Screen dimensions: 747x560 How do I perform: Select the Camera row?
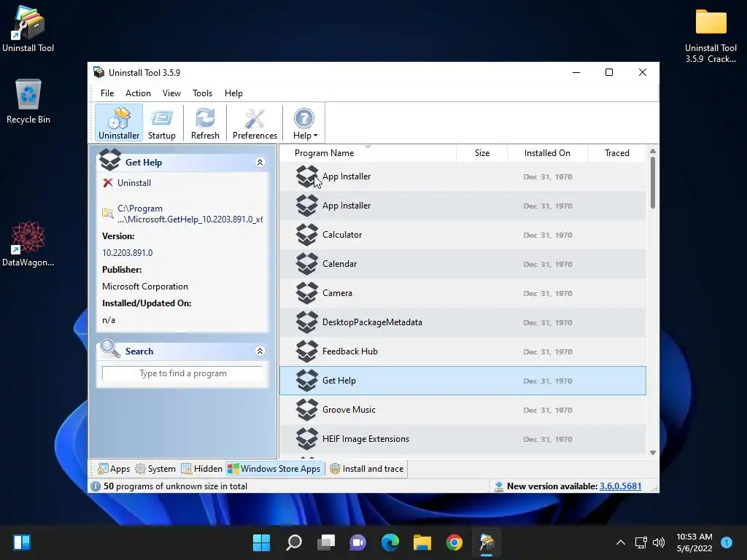tap(462, 293)
